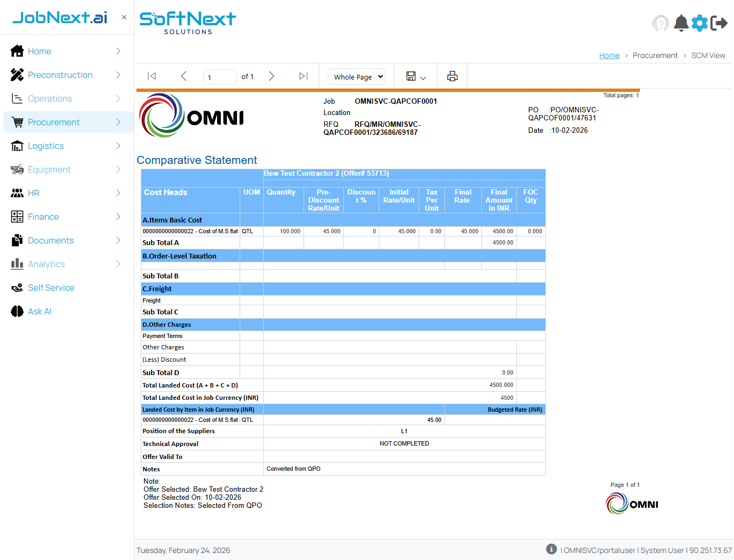Click the logout icon
734x560 pixels.
pyautogui.click(x=719, y=23)
